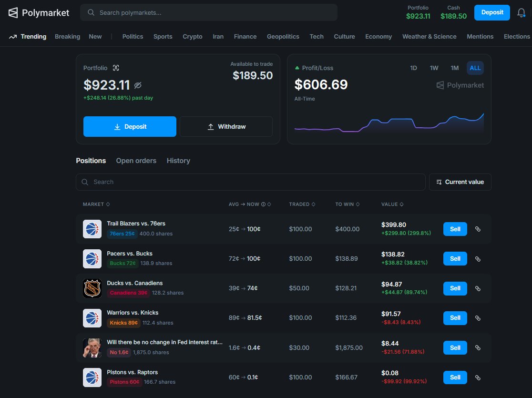Open the Economy category
Image resolution: width=532 pixels, height=398 pixels.
tap(379, 37)
